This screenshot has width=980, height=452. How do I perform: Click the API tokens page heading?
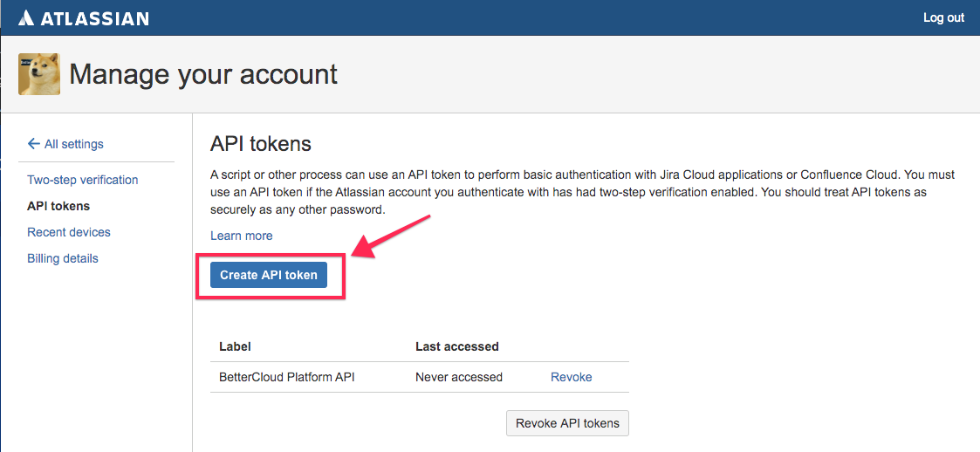[x=260, y=143]
